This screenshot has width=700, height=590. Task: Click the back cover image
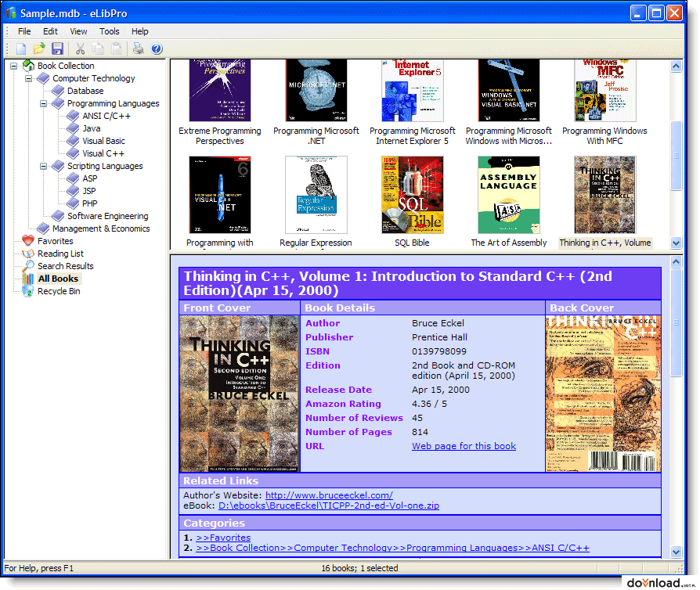point(603,394)
